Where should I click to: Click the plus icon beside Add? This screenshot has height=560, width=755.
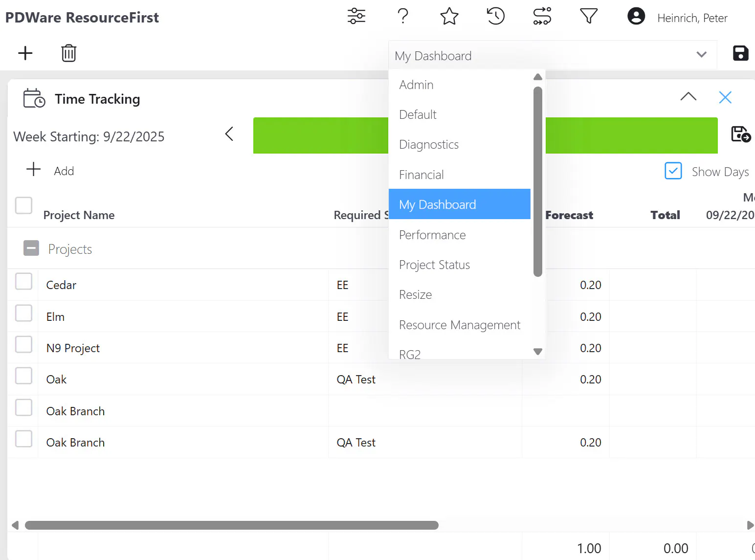[33, 169]
